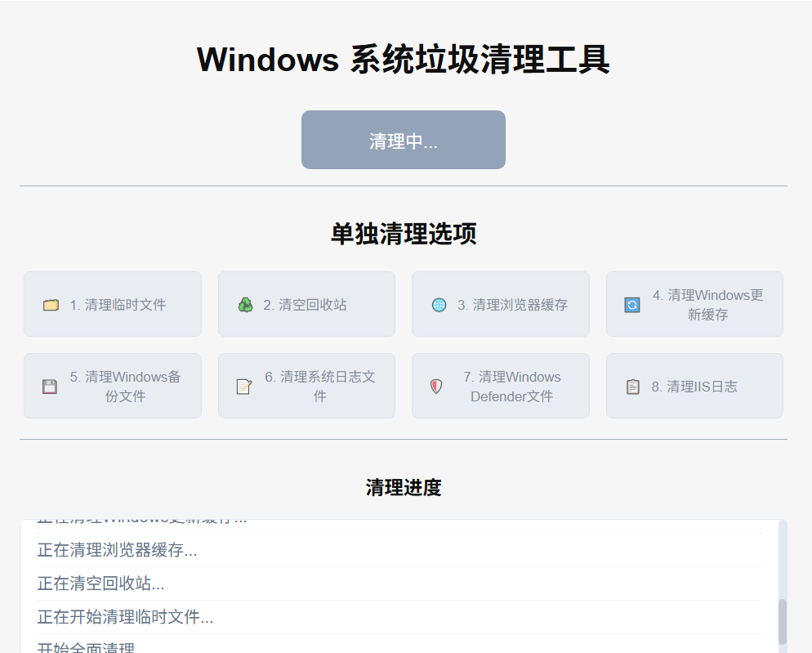Select 7. 清理Windows Defender文件 option
Viewport: 812px width, 653px height.
click(500, 386)
